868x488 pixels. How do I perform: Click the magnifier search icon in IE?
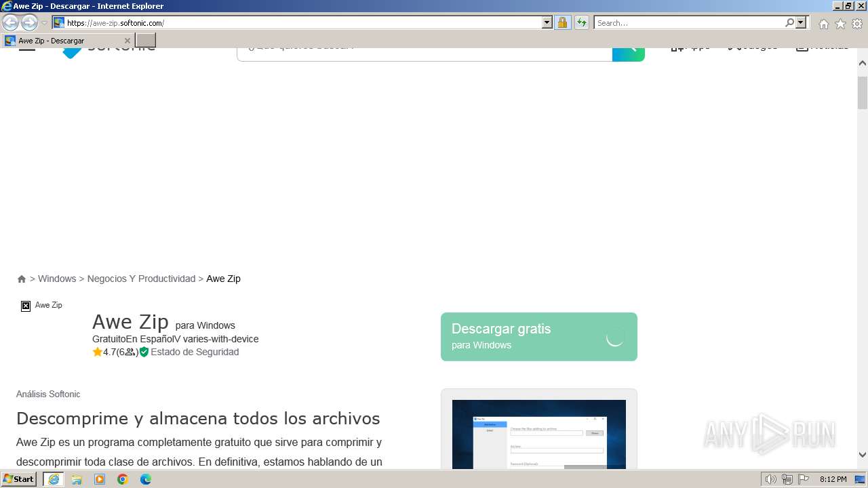pos(789,22)
